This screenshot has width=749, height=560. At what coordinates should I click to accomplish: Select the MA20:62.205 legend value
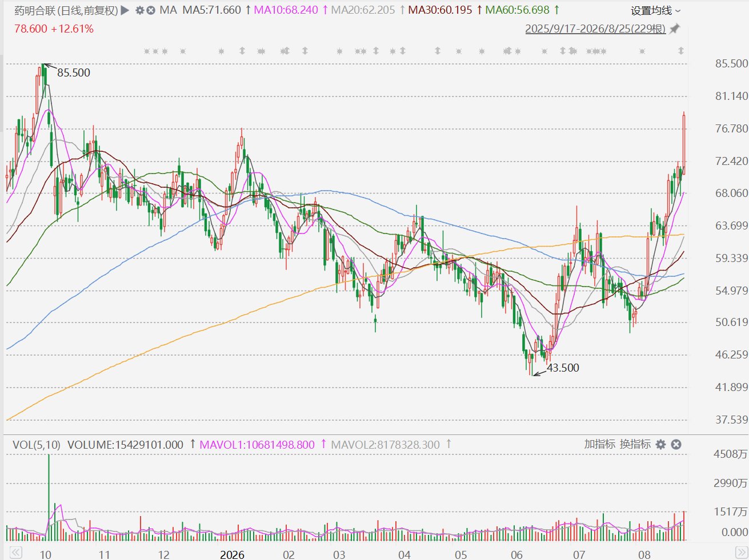363,10
